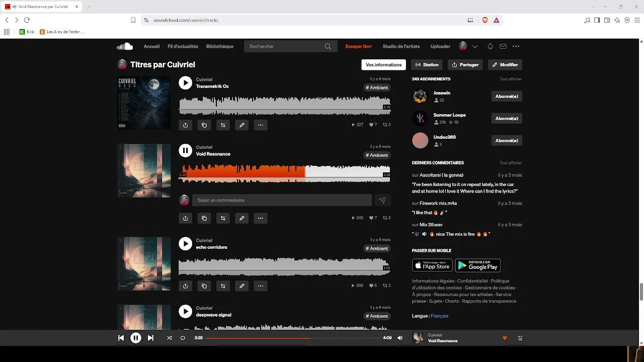Open the notifications bell

490,46
